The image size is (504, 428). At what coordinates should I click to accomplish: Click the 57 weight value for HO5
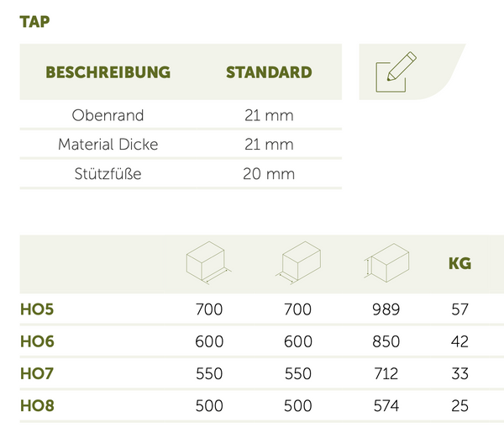pyautogui.click(x=459, y=309)
